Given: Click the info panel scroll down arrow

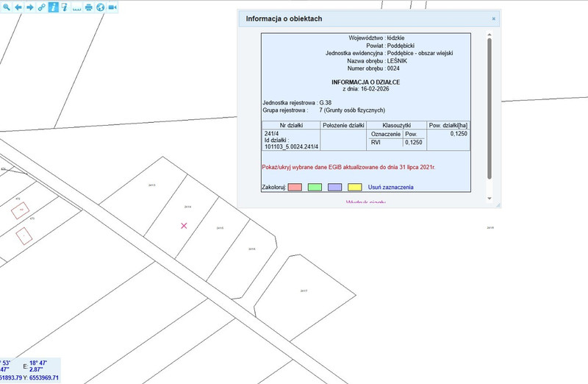Looking at the screenshot, I should pyautogui.click(x=490, y=198).
